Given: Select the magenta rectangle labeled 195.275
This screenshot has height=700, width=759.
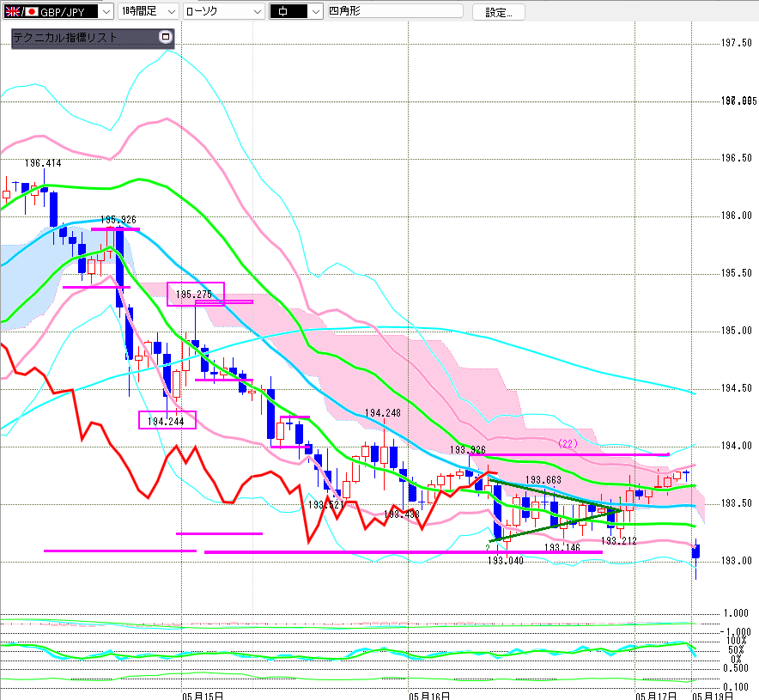Looking at the screenshot, I should pyautogui.click(x=195, y=294).
